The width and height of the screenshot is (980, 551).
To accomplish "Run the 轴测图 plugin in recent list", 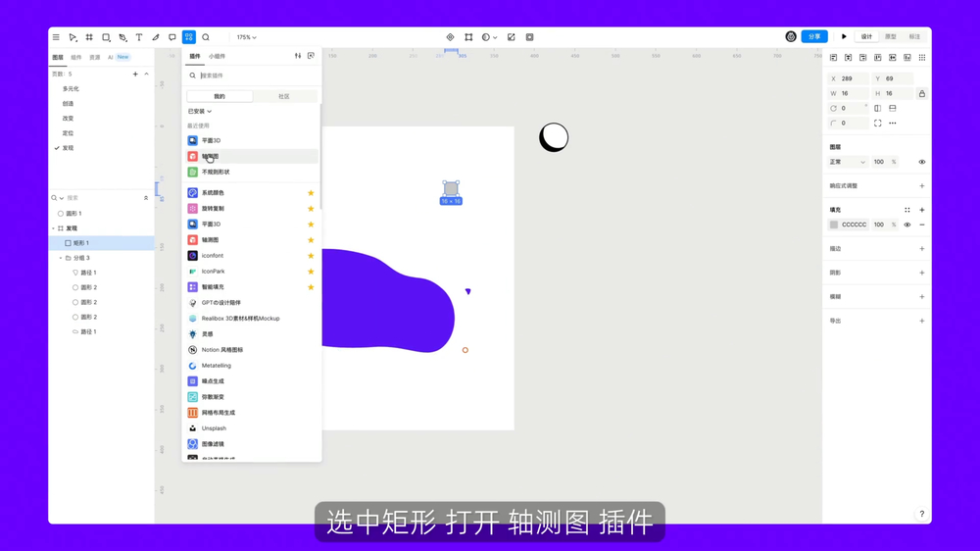I will point(252,156).
